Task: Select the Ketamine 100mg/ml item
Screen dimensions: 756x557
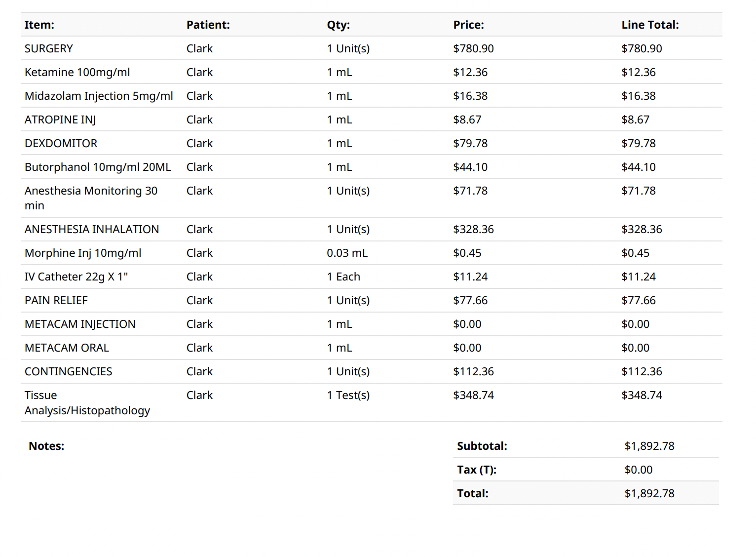Action: (x=77, y=72)
